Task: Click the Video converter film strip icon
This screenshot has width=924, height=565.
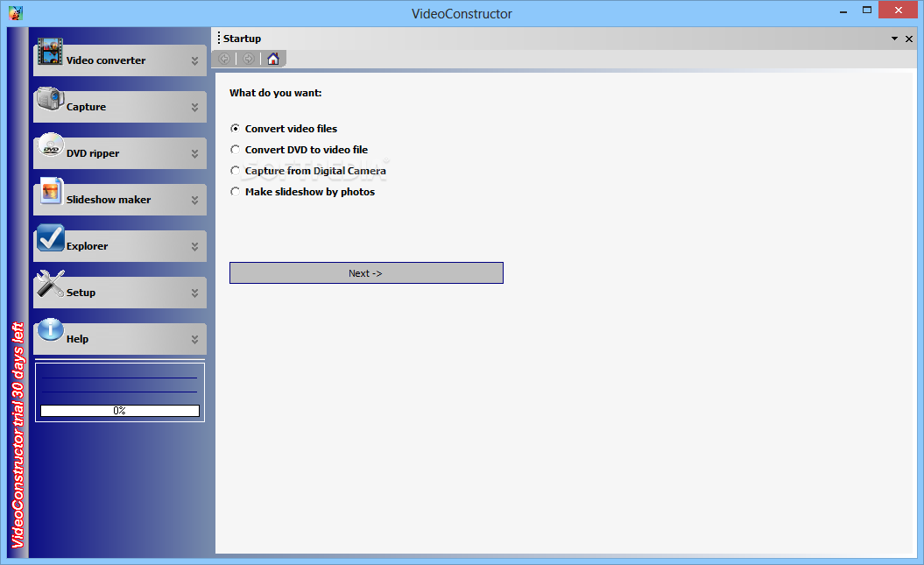Action: [50, 52]
